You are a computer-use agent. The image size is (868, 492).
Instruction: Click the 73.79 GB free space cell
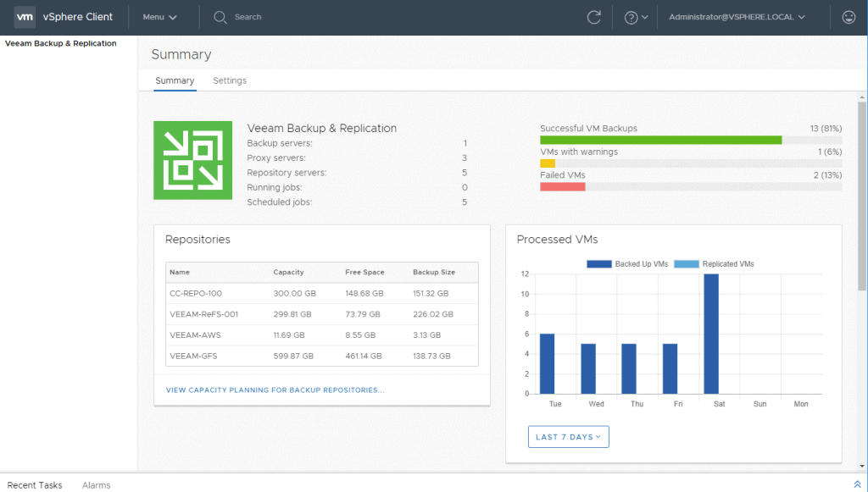pos(363,314)
